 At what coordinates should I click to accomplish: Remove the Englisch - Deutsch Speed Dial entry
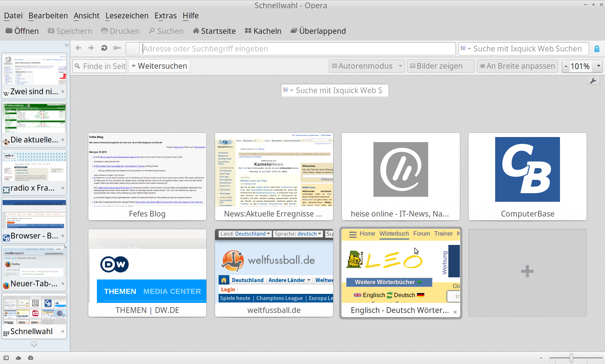[x=455, y=312]
